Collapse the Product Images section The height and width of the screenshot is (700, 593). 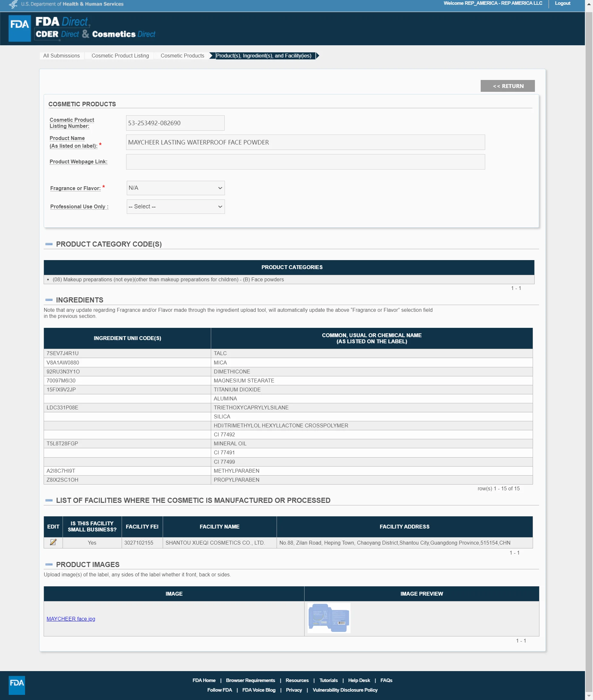pyautogui.click(x=49, y=564)
